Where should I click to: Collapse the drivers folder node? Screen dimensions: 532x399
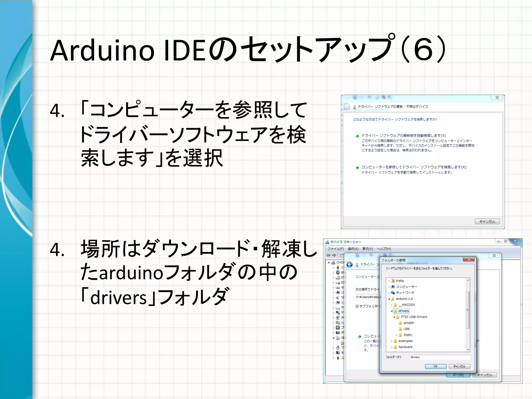(392, 311)
